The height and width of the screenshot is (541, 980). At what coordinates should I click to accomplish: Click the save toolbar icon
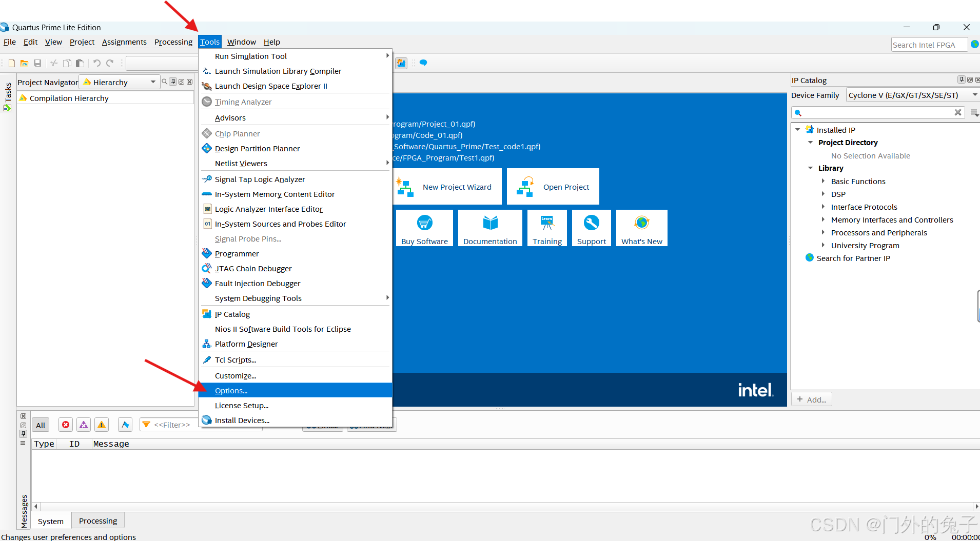point(37,63)
